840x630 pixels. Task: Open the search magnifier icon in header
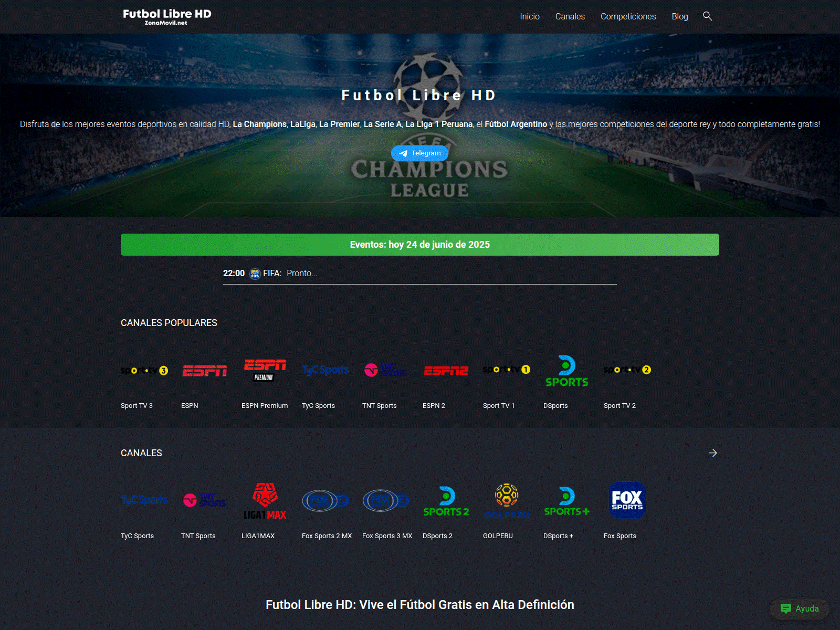coord(707,16)
